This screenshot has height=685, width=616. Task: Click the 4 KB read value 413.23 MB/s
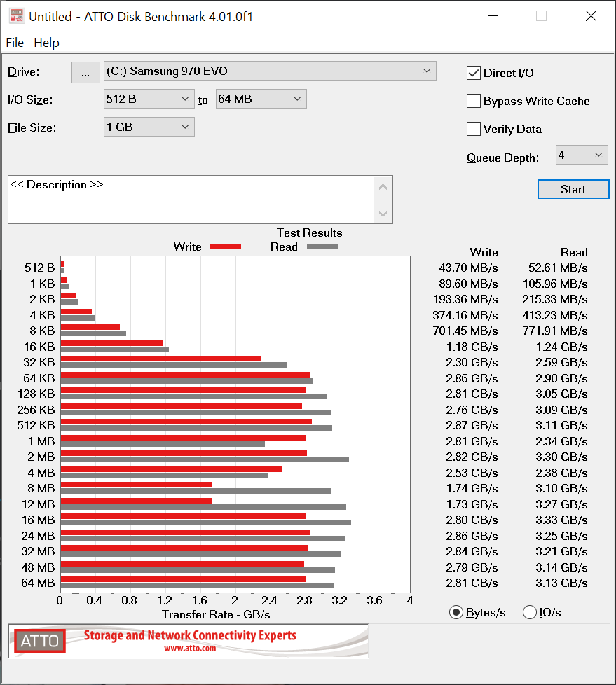point(555,315)
